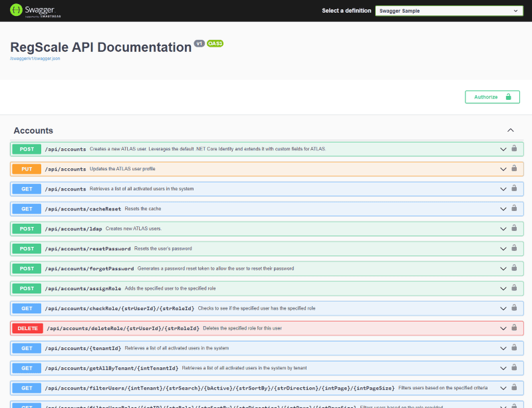Expand the resetPassword row chevron
The width and height of the screenshot is (532, 408).
[x=503, y=249]
